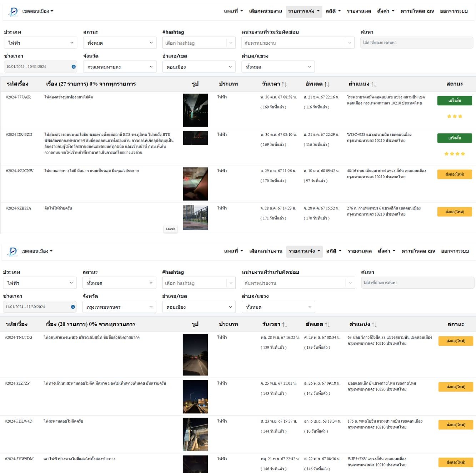Open agency search chevron in the November filter
The image size is (476, 473).
[x=350, y=283]
